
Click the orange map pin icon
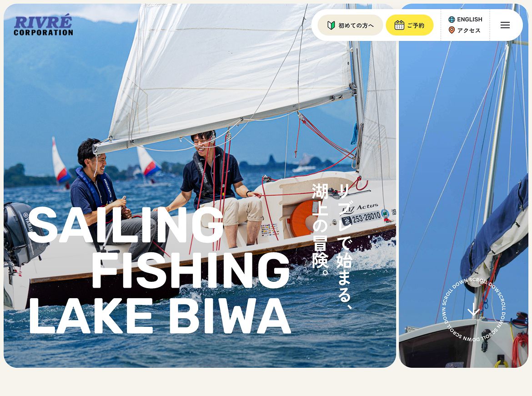pos(452,30)
